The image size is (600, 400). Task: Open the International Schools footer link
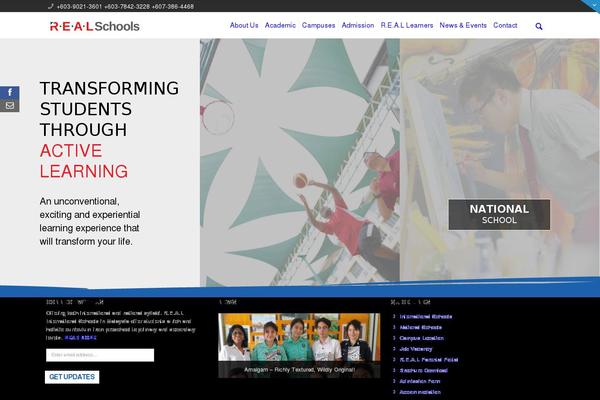(426, 317)
